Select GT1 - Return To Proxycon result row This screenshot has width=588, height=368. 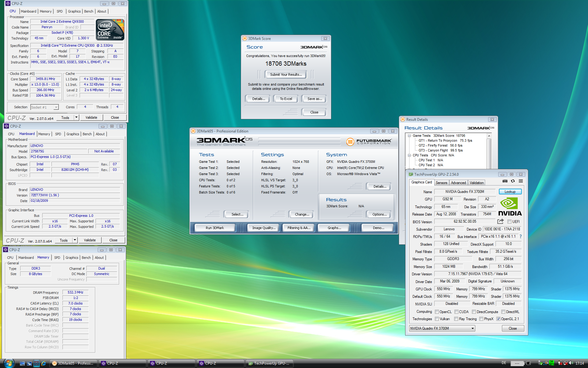click(x=445, y=140)
